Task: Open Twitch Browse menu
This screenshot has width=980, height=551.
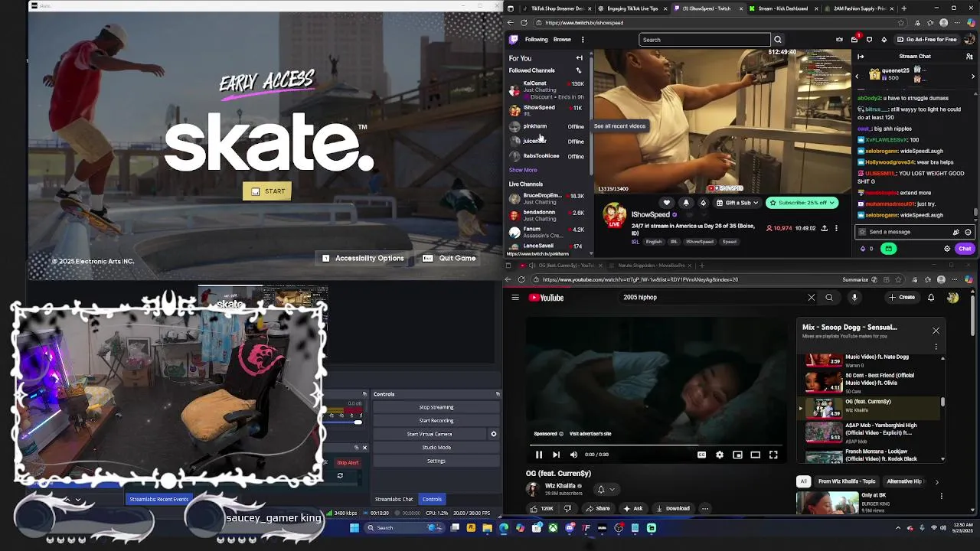Action: [562, 40]
